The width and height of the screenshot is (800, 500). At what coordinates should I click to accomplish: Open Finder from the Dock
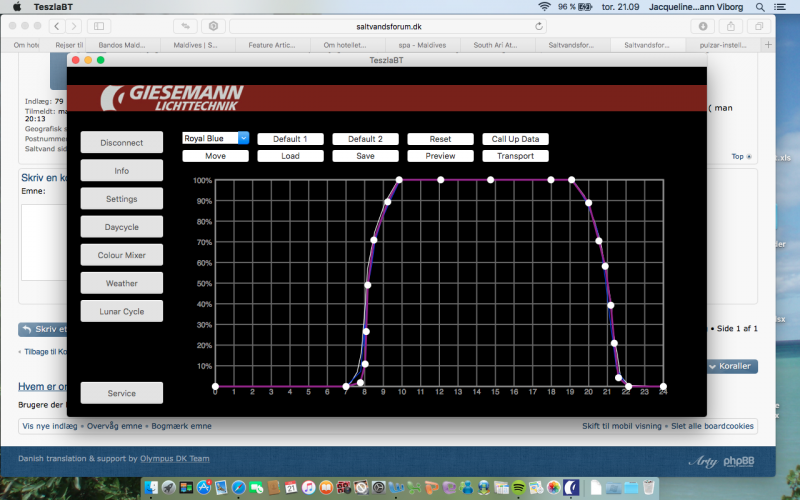152,487
